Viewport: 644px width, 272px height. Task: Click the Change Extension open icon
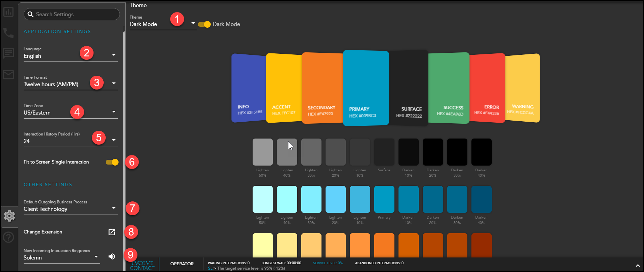(112, 232)
